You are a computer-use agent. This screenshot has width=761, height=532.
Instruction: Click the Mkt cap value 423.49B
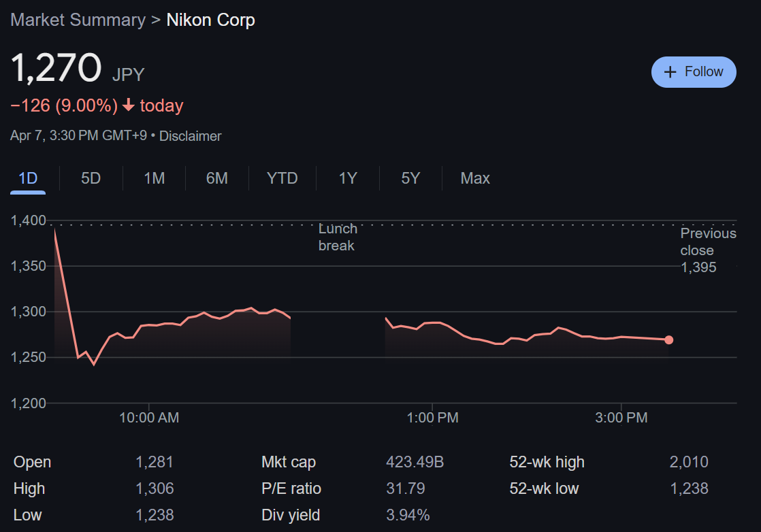pyautogui.click(x=415, y=463)
